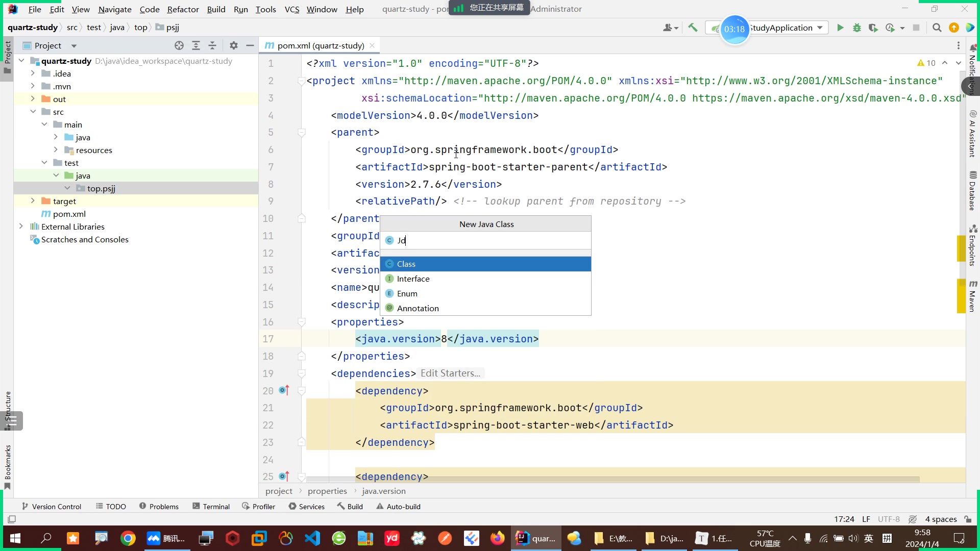Expand the test directory tree item

[x=45, y=163]
